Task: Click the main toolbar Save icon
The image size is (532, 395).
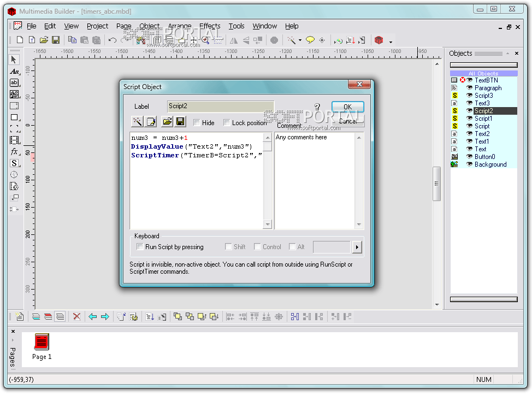Action: coord(55,40)
